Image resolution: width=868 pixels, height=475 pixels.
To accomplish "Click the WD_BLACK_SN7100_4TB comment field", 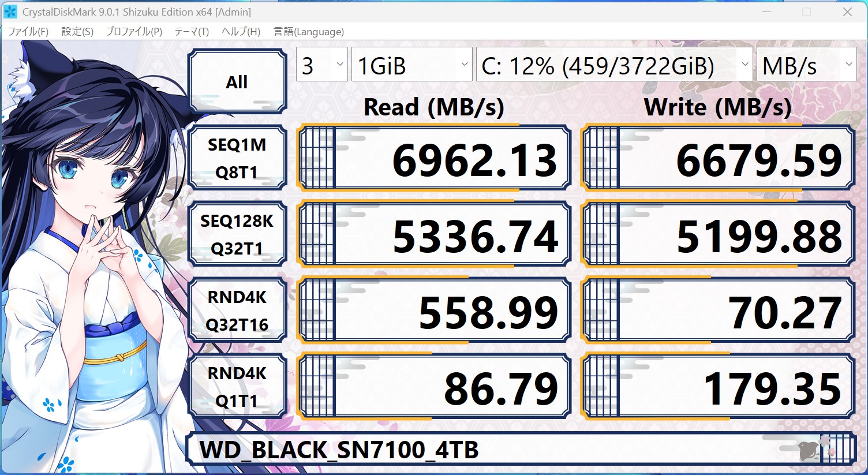I will [521, 449].
